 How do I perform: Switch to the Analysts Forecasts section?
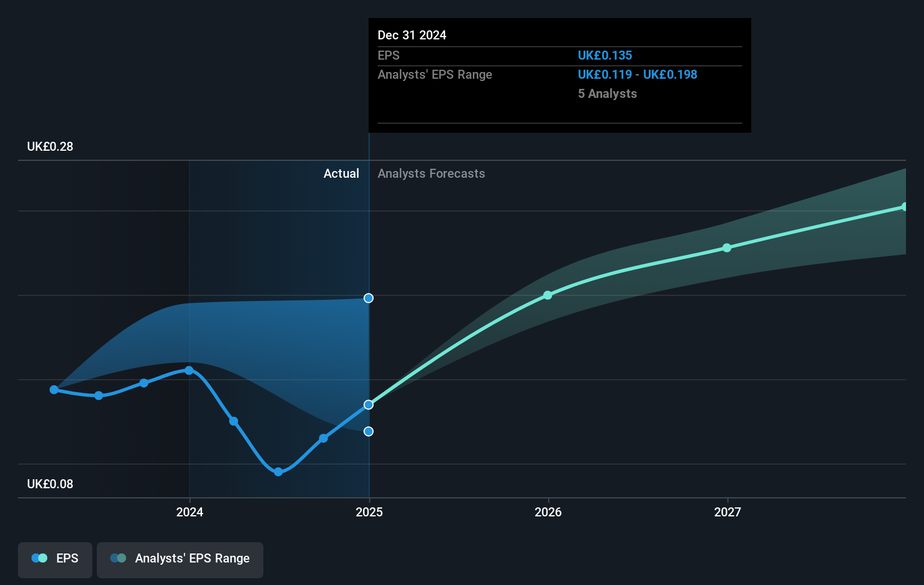431,173
